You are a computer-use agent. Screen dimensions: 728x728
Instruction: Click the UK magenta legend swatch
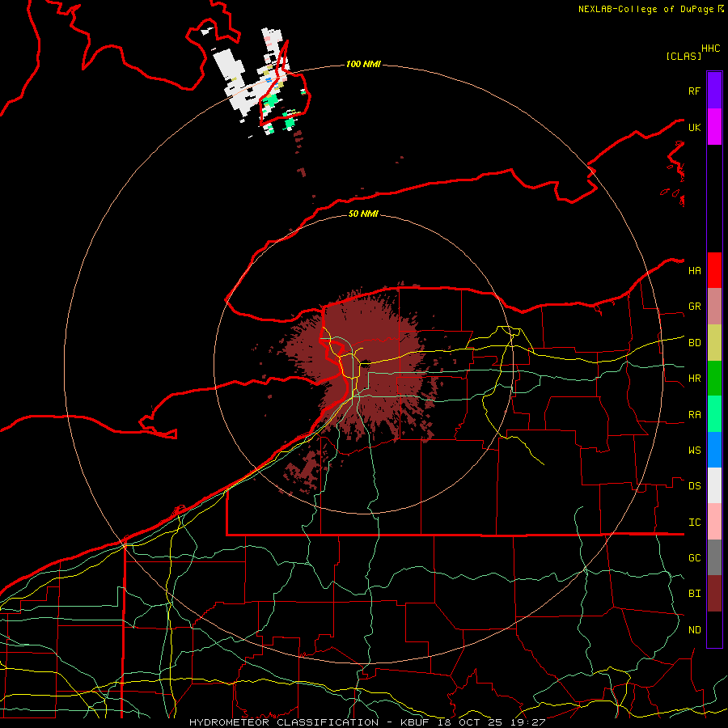coord(714,127)
